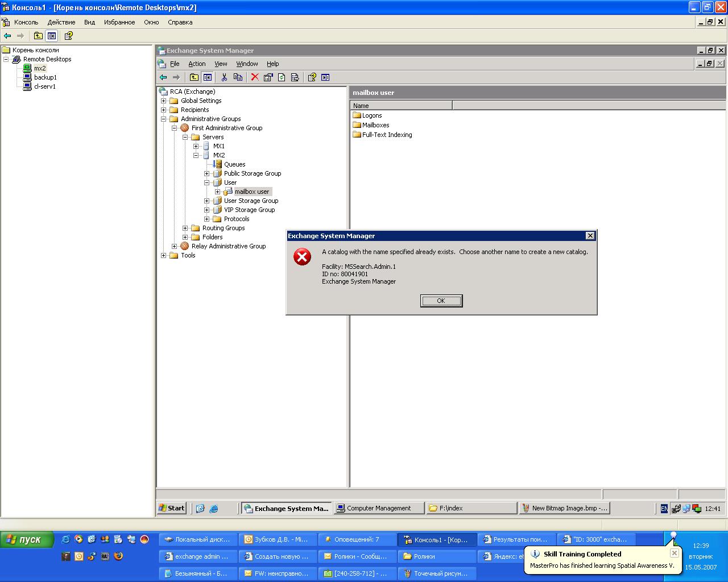Viewport: 728px width, 582px height.
Task: Expand the Recipients node
Action: coord(164,110)
